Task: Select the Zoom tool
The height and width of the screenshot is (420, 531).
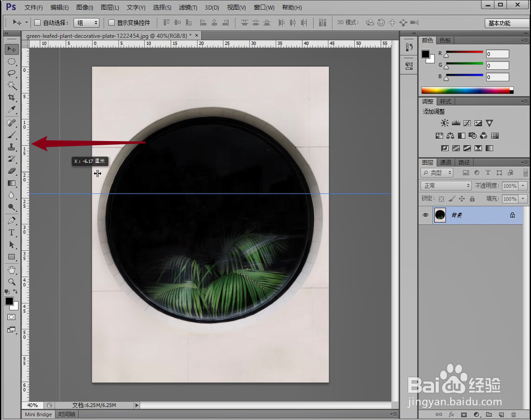Action: pos(12,282)
